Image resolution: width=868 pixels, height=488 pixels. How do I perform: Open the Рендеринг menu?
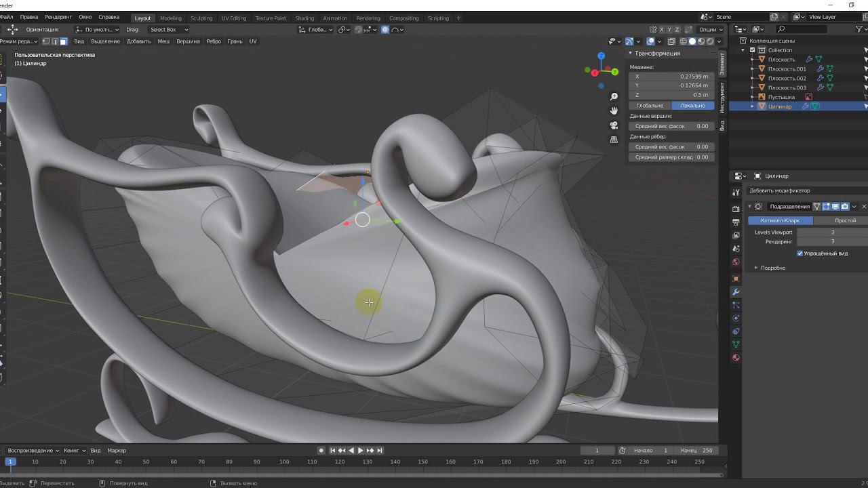58,17
